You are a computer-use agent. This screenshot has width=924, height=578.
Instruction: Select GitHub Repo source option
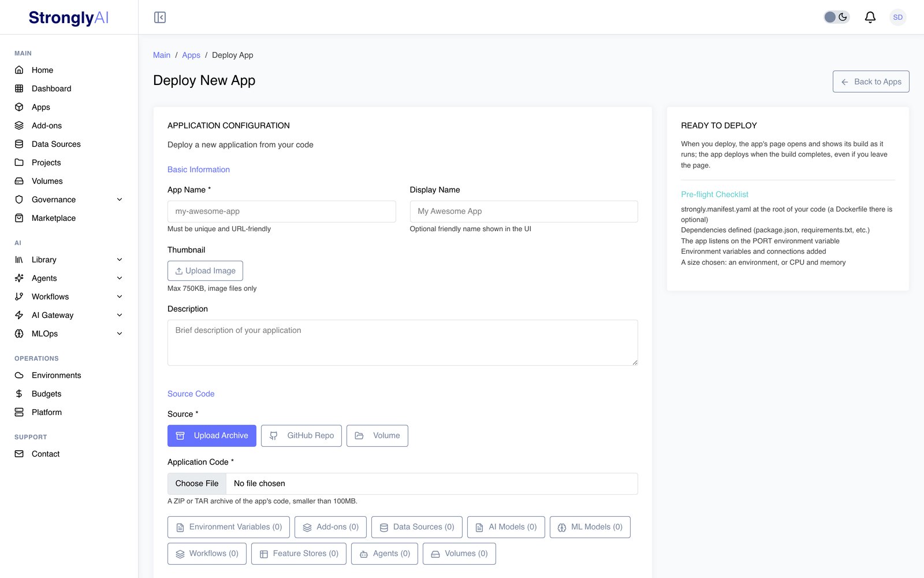point(301,436)
